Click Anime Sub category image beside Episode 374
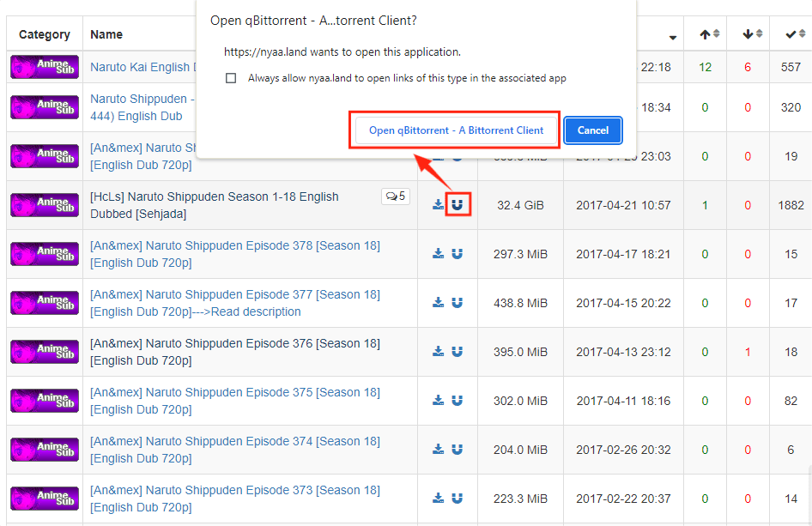This screenshot has height=526, width=812. coord(45,450)
